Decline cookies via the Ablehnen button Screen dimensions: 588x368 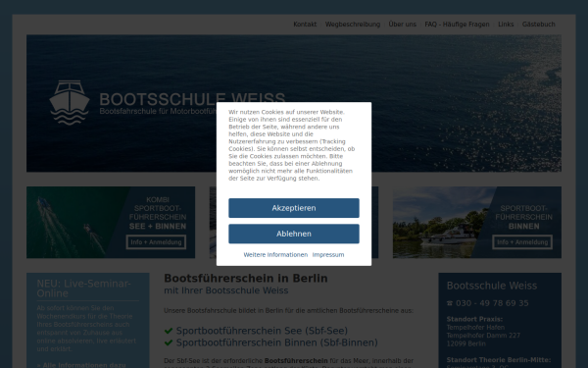[294, 234]
